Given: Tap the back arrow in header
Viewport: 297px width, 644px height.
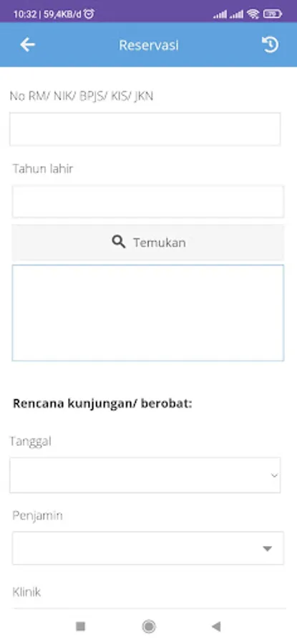Looking at the screenshot, I should 27,45.
